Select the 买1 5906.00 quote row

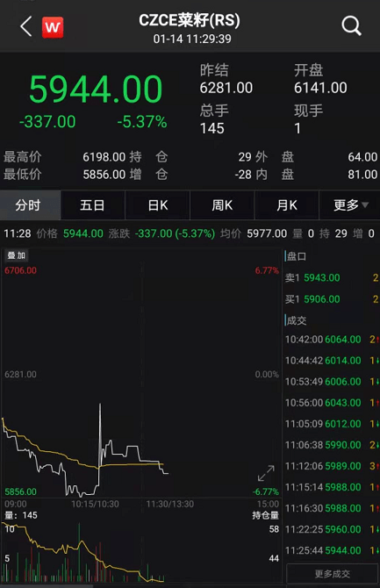click(x=332, y=299)
